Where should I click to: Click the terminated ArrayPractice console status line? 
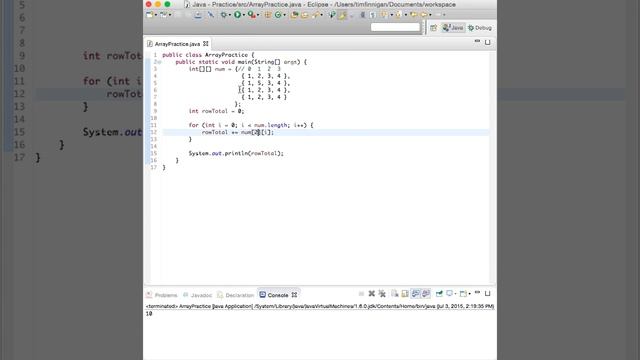320,306
